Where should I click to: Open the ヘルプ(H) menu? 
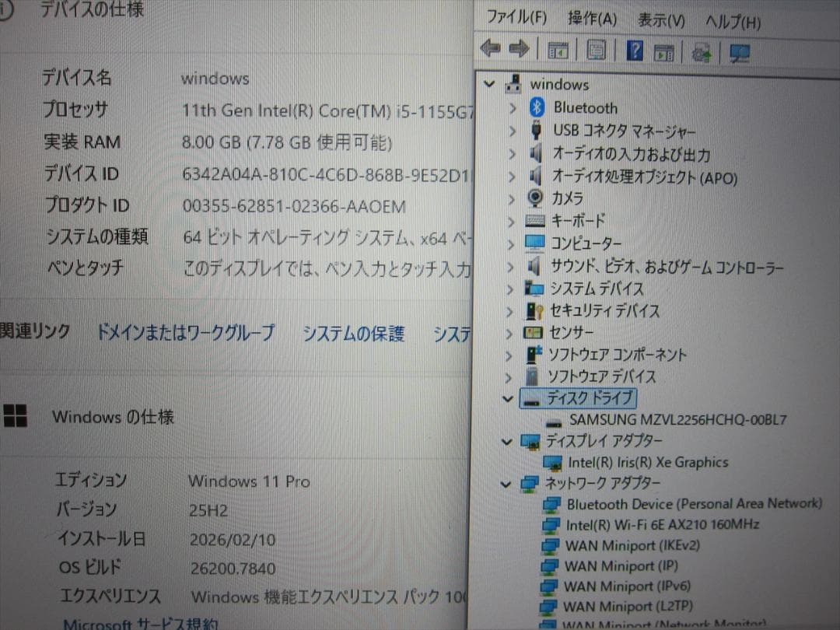coord(733,22)
